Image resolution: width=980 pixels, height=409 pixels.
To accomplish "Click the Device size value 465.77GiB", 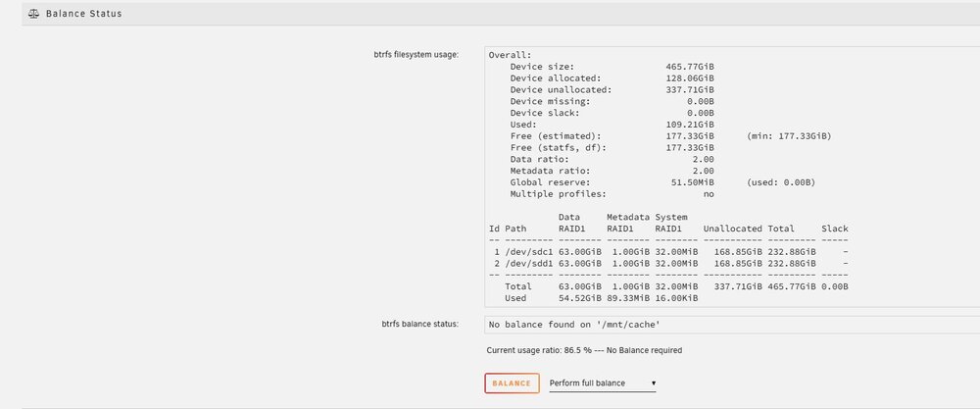I will pos(691,67).
